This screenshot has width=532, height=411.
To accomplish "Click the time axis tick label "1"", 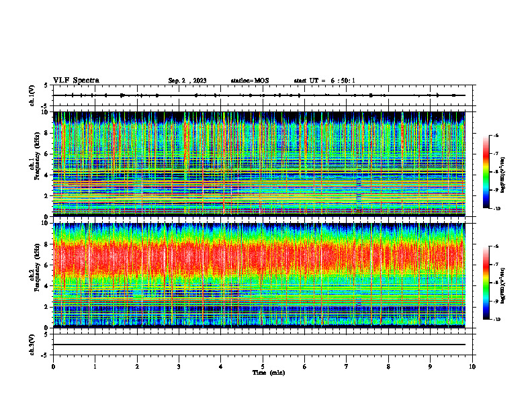I will click(x=95, y=367).
